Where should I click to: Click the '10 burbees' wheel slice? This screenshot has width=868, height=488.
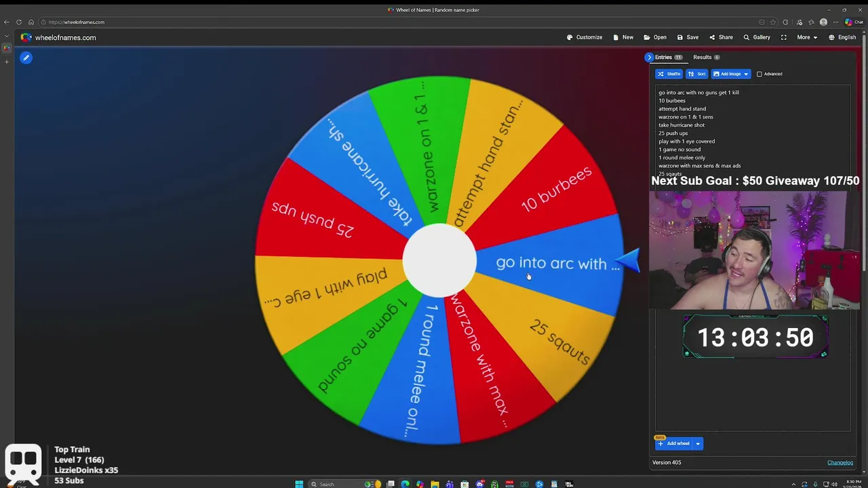coord(556,190)
